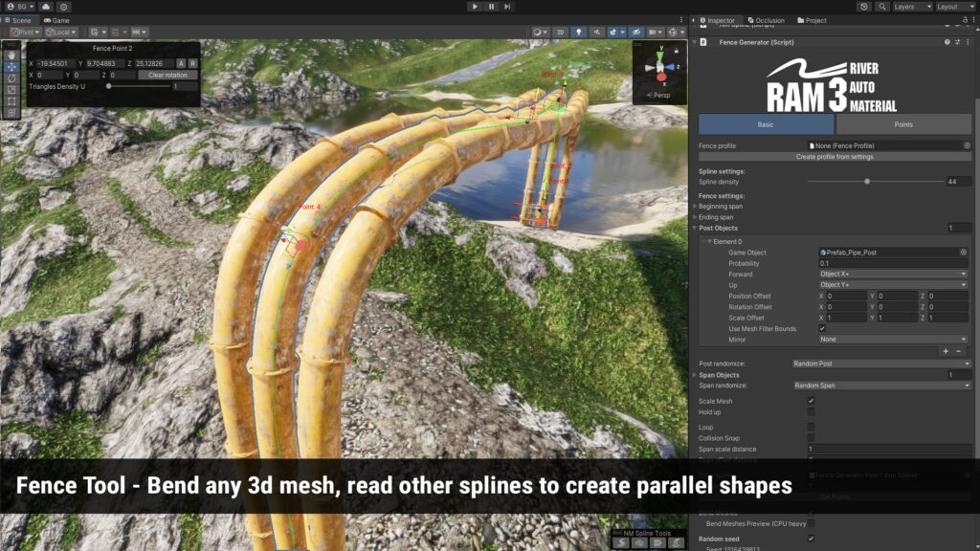The width and height of the screenshot is (980, 551).
Task: Click the Clear rotation button
Action: [168, 75]
